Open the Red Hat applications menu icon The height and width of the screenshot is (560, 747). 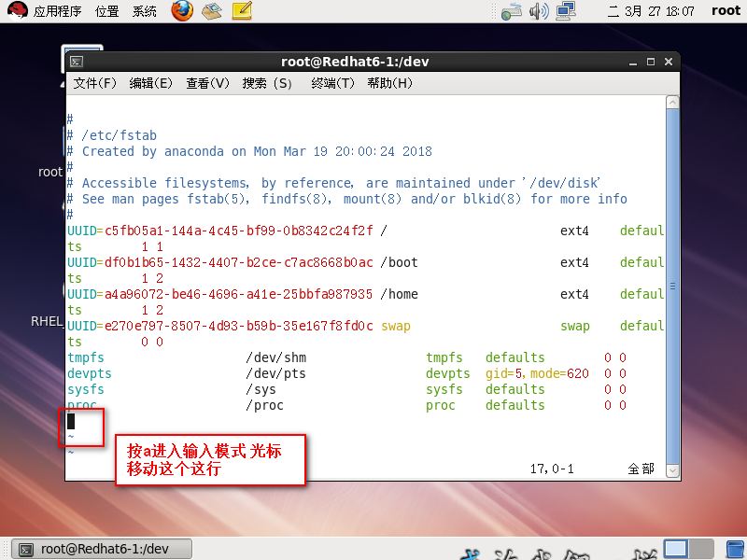[18, 10]
